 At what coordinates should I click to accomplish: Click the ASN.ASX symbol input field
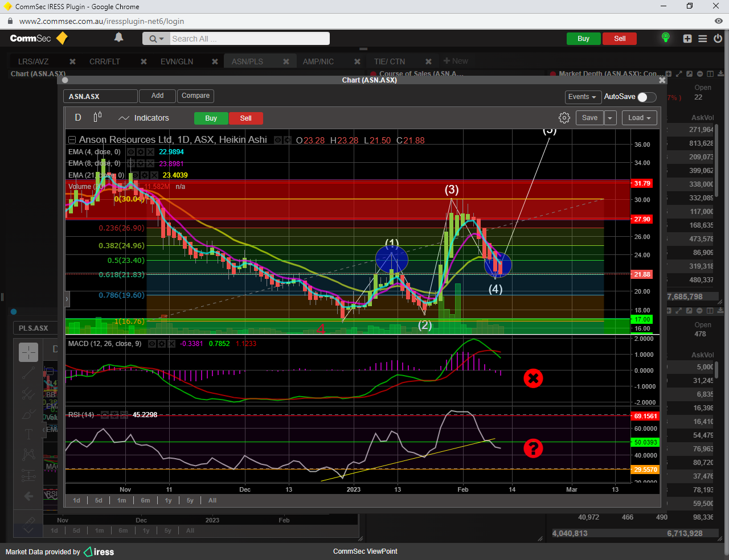[100, 96]
